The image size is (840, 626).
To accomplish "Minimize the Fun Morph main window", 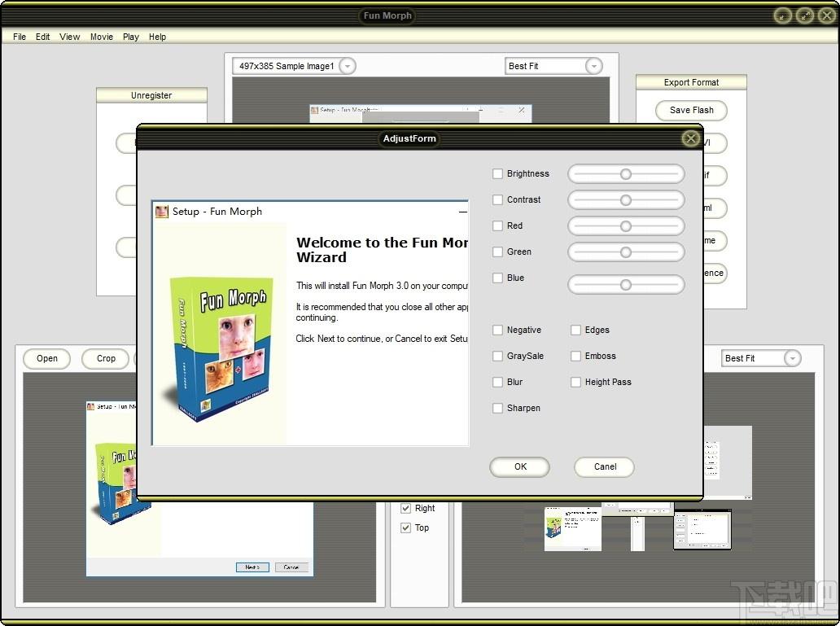I will point(783,15).
